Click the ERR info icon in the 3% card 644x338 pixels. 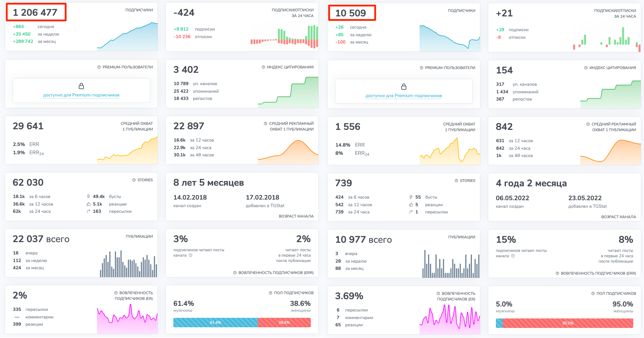coord(235,273)
